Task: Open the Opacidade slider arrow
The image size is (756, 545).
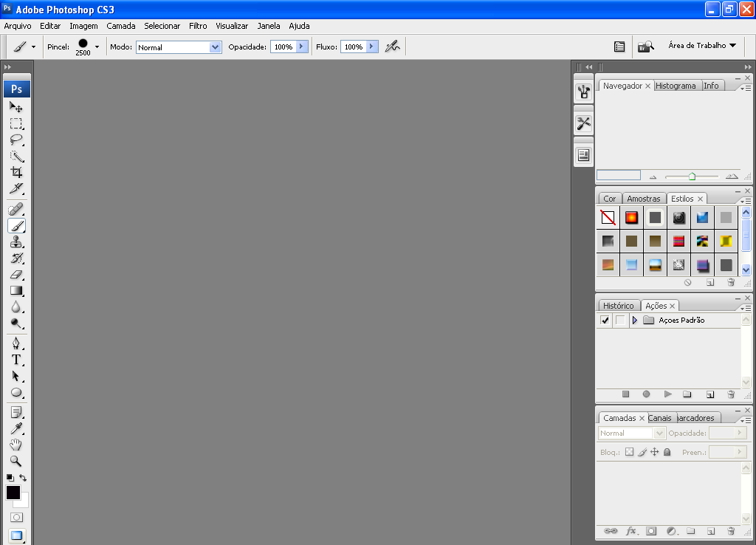Action: coord(302,47)
